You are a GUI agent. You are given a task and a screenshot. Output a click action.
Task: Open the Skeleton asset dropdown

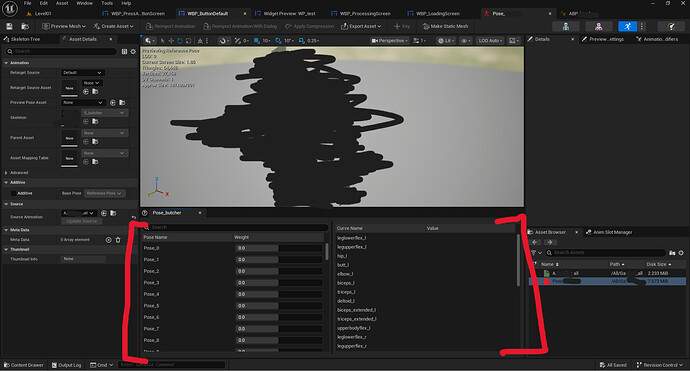click(x=104, y=113)
